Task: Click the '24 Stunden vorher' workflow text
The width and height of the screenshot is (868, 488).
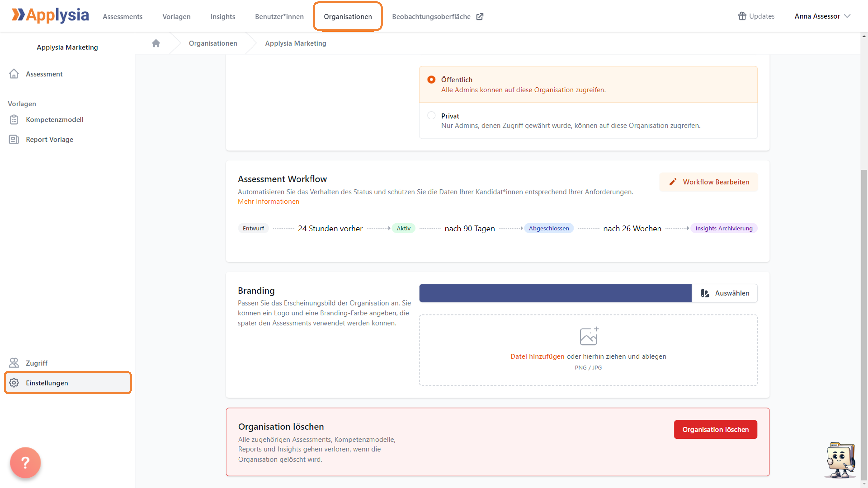Action: tap(330, 228)
